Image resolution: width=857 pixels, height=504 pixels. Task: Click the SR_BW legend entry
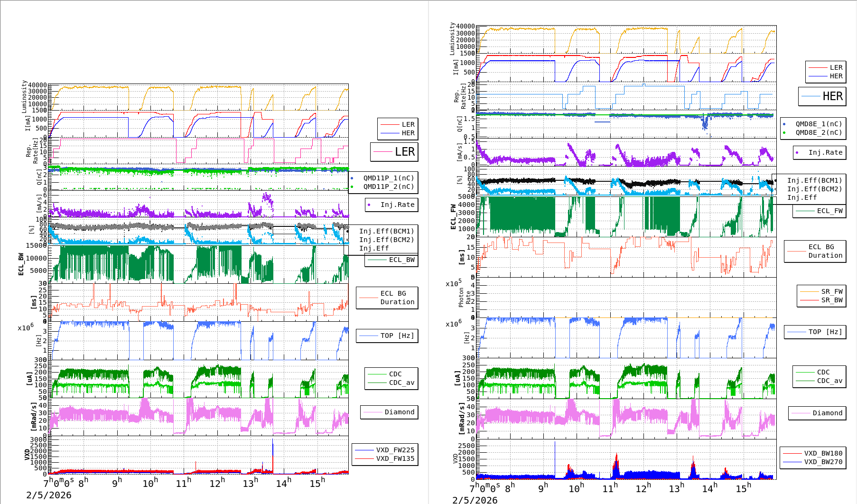pos(821,300)
